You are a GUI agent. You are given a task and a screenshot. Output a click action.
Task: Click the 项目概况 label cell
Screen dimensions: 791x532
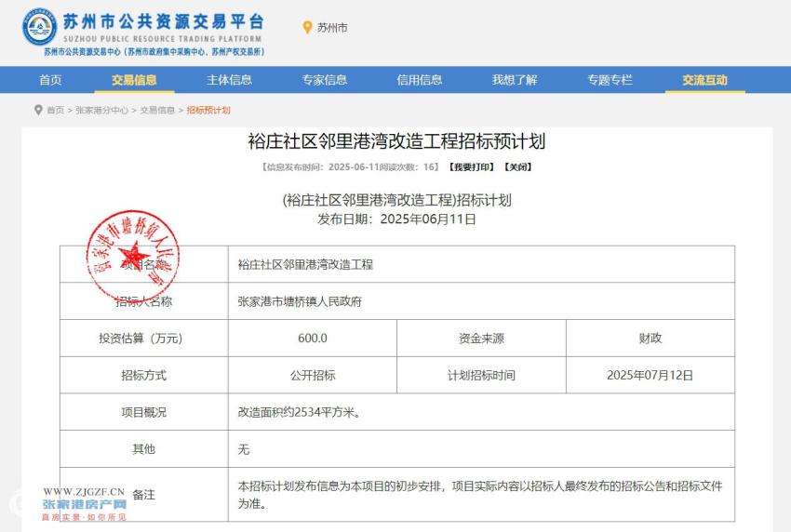tap(143, 412)
